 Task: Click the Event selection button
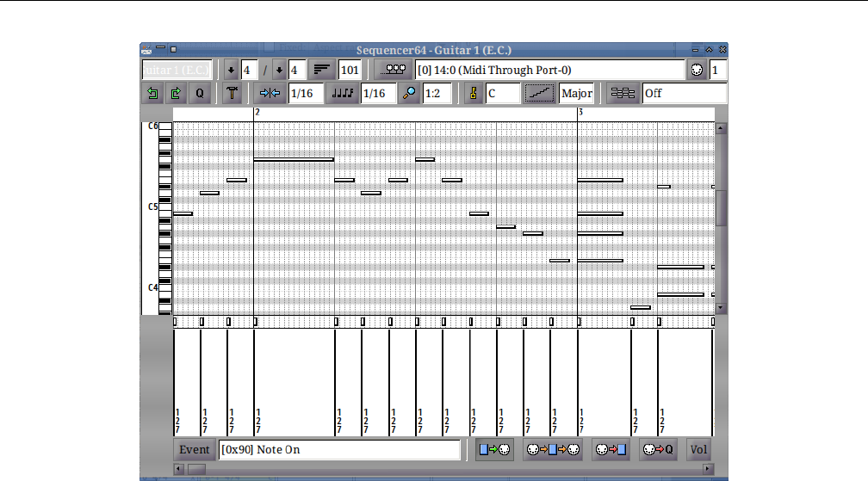(195, 449)
